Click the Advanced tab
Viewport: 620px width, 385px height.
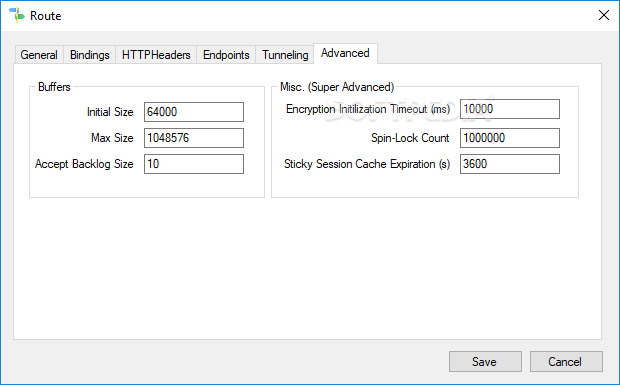(345, 53)
